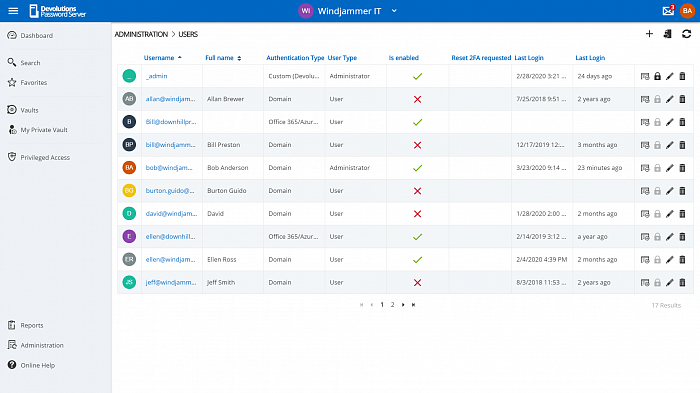Open the hamburger navigation menu
The width and height of the screenshot is (700, 393).
pos(13,11)
